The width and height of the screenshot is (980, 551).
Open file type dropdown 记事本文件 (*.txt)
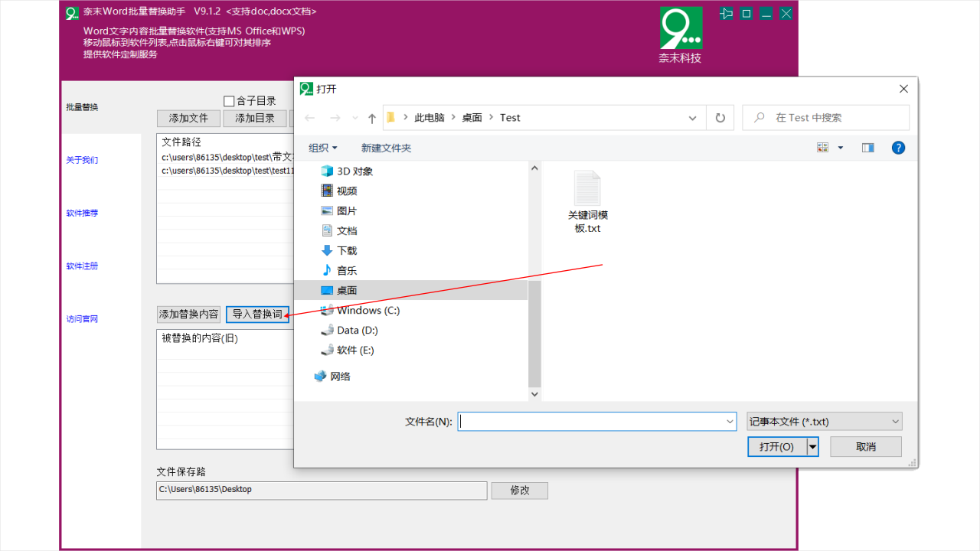coord(822,421)
